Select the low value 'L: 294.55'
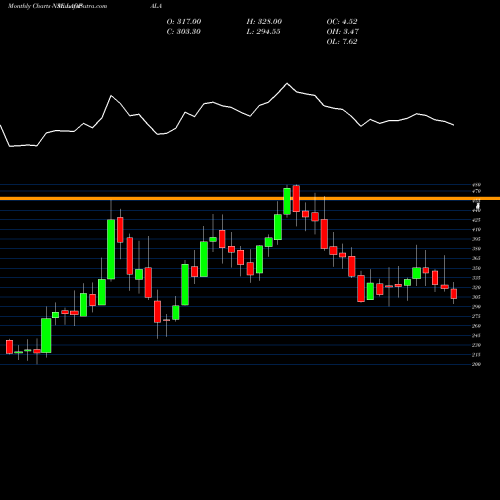The height and width of the screenshot is (500, 500). coord(263,31)
